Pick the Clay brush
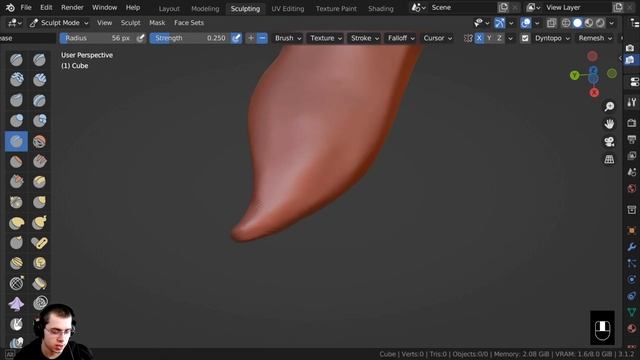 pos(16,80)
